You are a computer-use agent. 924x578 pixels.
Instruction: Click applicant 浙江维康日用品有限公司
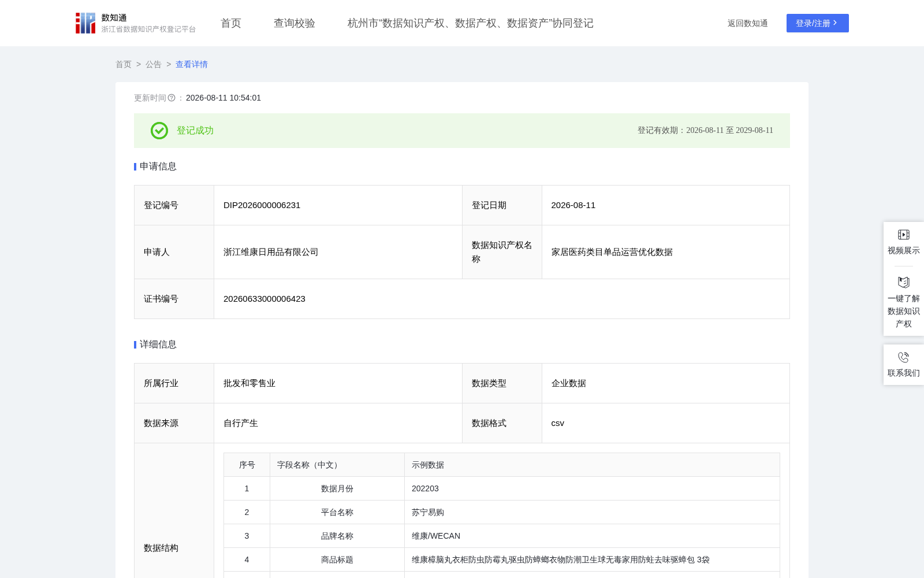click(x=271, y=252)
